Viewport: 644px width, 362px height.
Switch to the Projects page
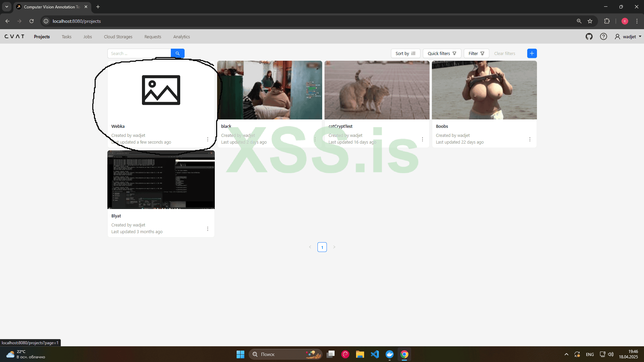42,37
